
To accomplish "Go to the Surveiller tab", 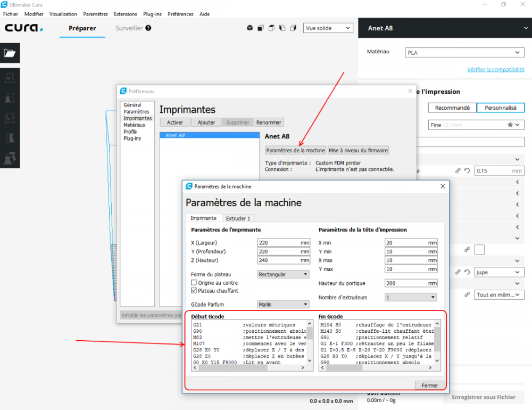I will tap(129, 28).
